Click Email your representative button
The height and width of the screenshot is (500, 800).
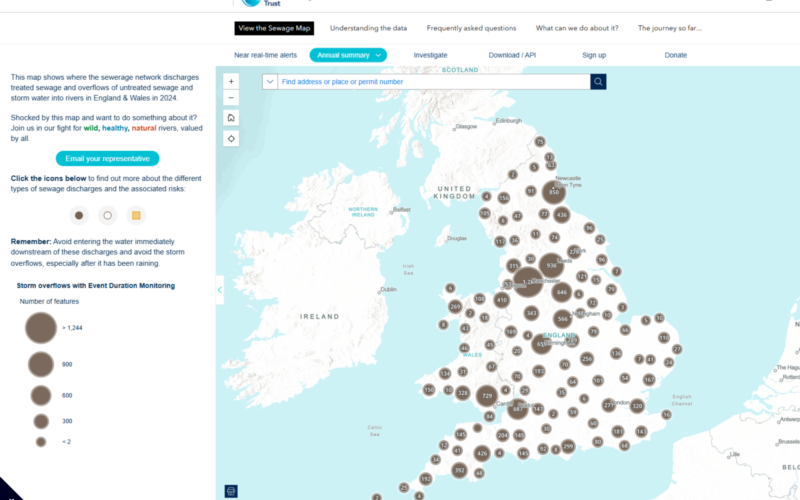coord(108,159)
